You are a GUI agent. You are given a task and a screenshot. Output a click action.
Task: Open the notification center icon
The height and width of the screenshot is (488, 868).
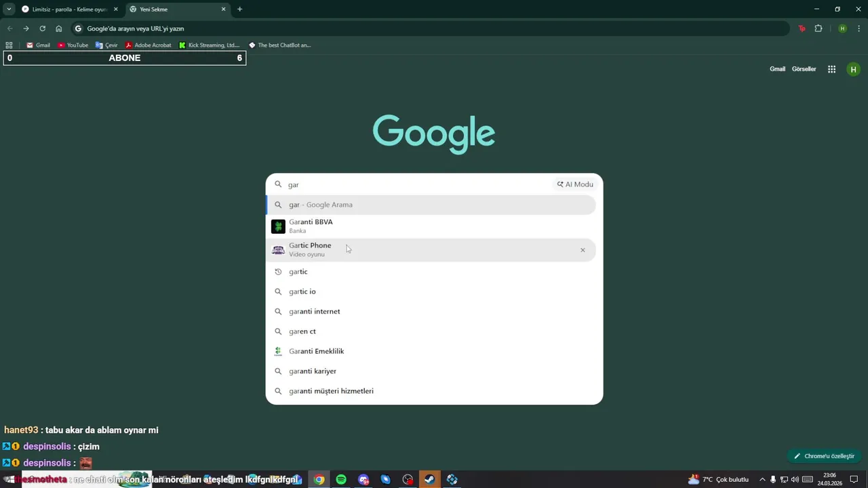[x=854, y=479]
